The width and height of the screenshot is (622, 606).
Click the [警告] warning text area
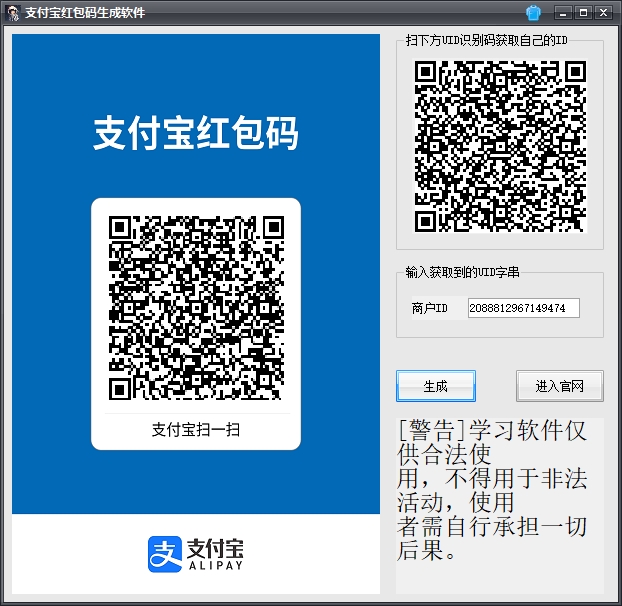pyautogui.click(x=500, y=506)
